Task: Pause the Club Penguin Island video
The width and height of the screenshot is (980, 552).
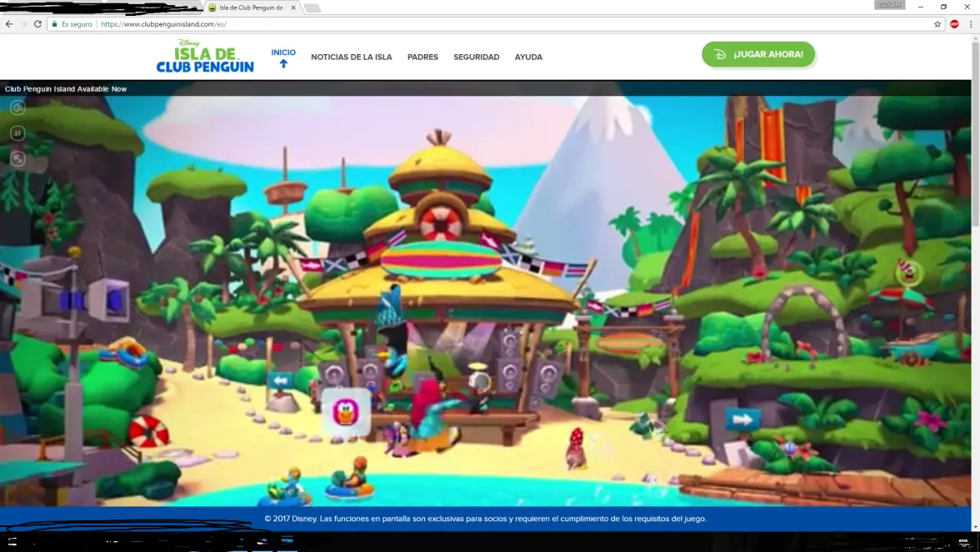Action: (x=17, y=133)
